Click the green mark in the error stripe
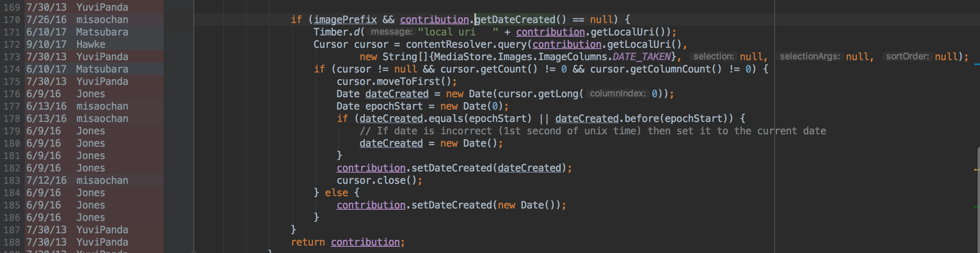980x253 pixels. tap(977, 206)
